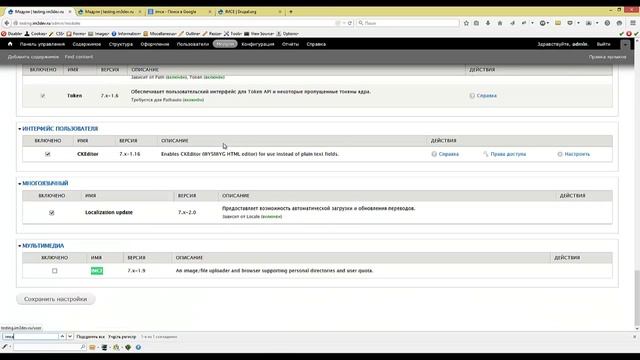The image size is (640, 360).
Task: Click Find content shortcut link
Action: coord(79,57)
